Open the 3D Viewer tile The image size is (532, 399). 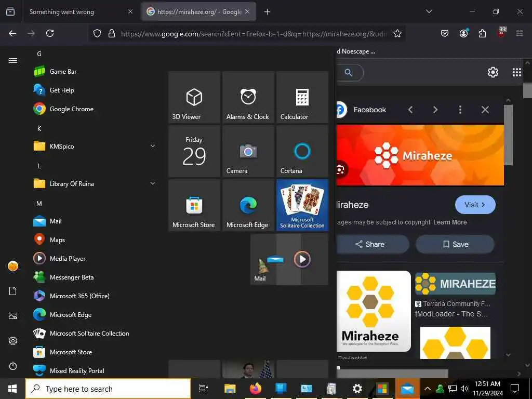(194, 97)
